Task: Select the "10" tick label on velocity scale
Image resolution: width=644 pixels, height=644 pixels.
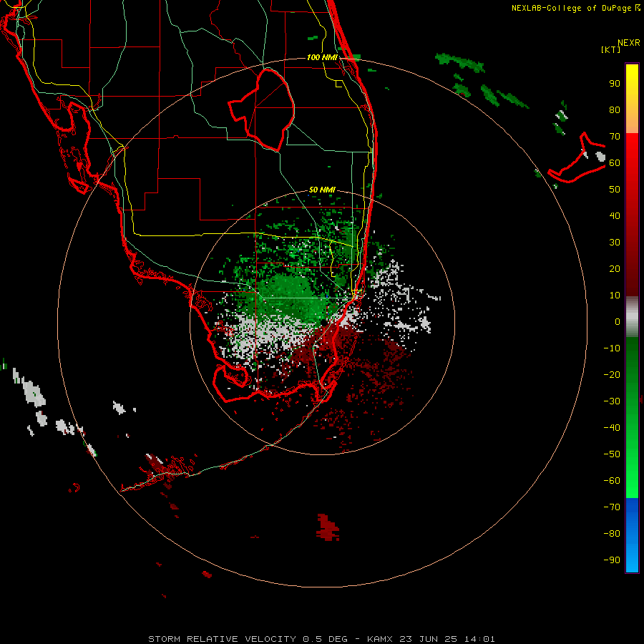Action: [x=615, y=296]
